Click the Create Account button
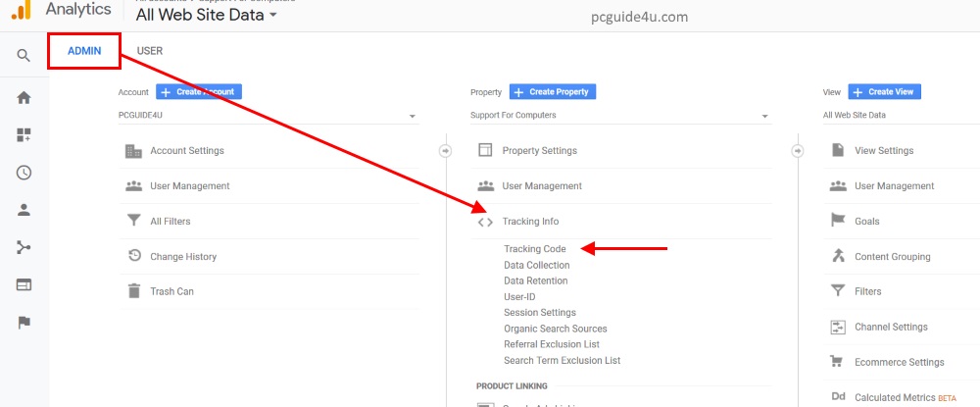 point(199,92)
